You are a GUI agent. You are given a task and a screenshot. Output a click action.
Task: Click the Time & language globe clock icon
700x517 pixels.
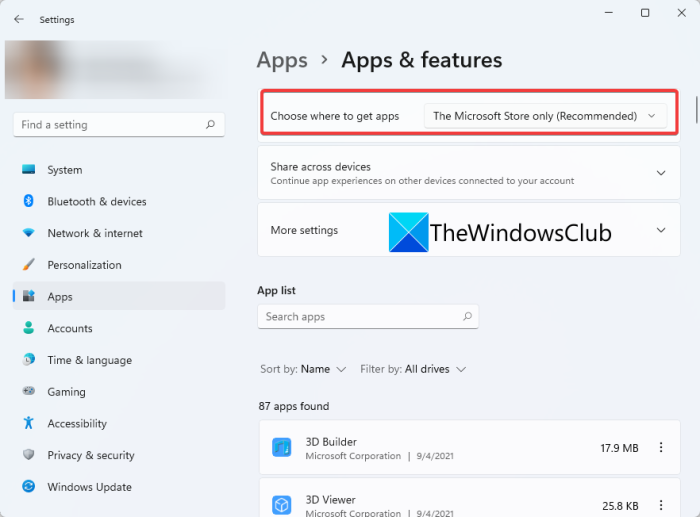coord(29,359)
